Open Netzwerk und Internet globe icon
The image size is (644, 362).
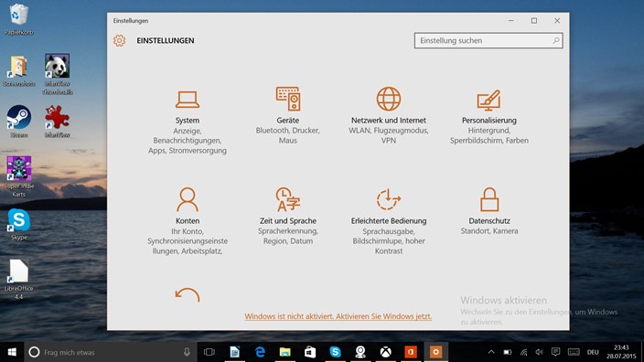(389, 99)
